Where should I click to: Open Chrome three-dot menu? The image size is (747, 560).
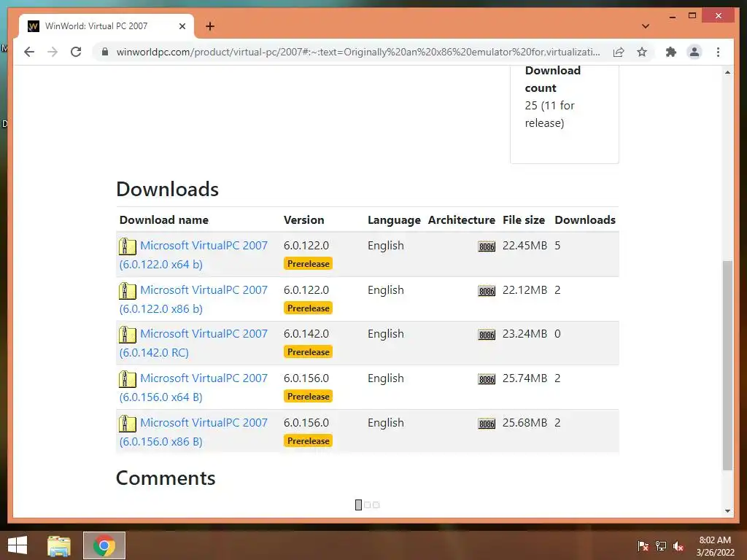pyautogui.click(x=718, y=52)
